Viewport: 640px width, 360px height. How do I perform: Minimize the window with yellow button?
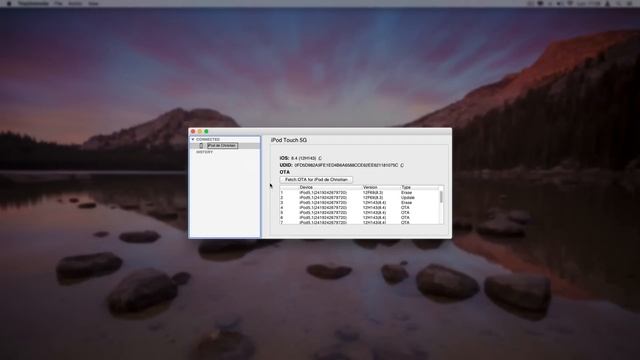click(x=200, y=131)
